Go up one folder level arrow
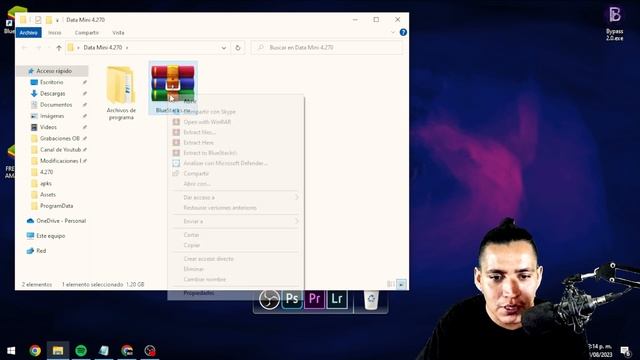The width and height of the screenshot is (640, 360). pyautogui.click(x=59, y=48)
